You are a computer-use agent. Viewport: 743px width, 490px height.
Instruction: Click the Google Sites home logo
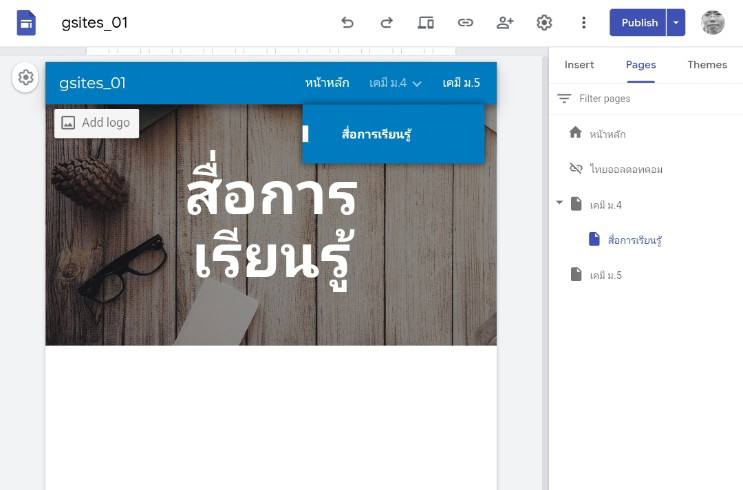[x=26, y=23]
